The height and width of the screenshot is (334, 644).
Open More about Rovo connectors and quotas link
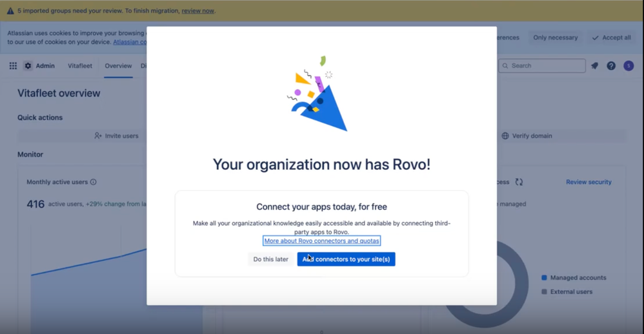click(x=321, y=240)
